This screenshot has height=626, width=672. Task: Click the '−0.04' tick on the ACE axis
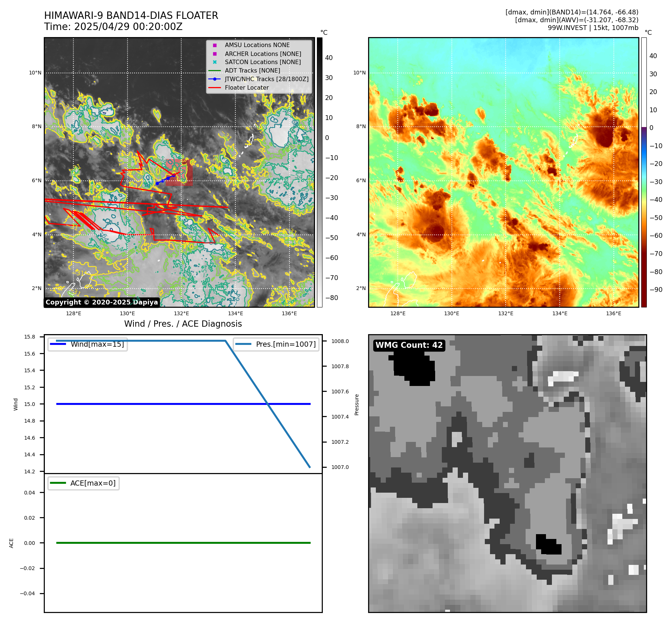coord(27,593)
